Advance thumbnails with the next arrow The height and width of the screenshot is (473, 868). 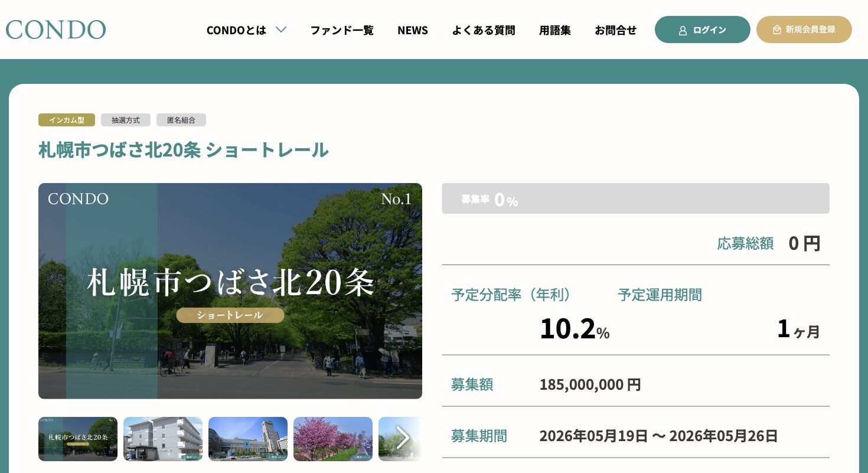tap(403, 438)
